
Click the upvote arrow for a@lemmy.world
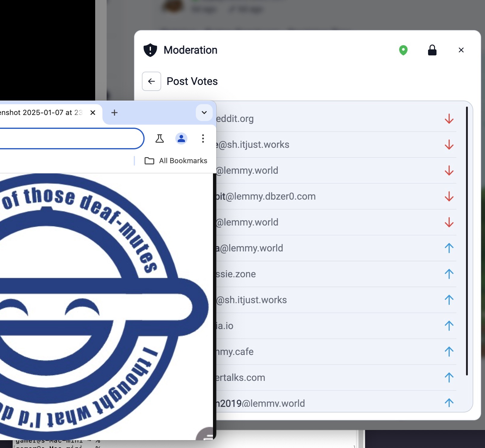click(449, 248)
